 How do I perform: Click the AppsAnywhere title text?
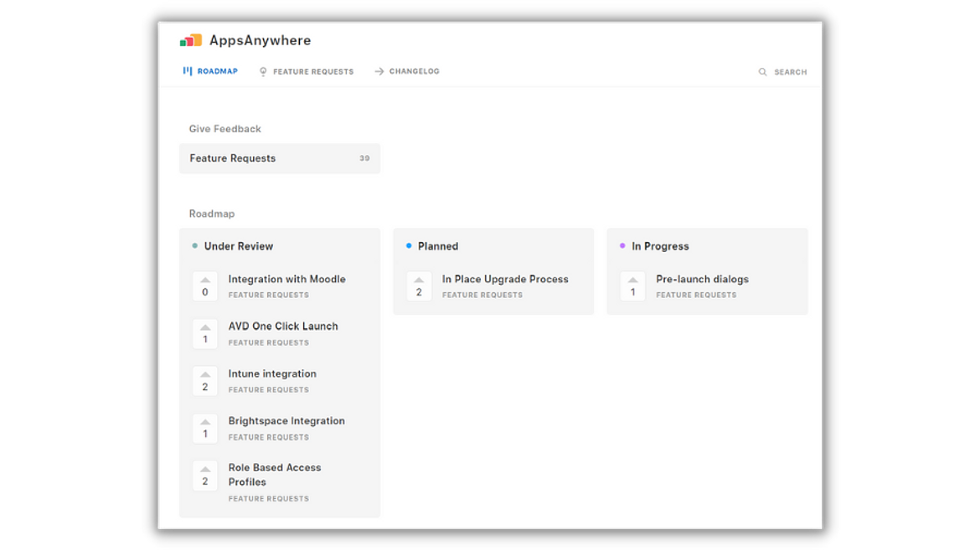(260, 40)
